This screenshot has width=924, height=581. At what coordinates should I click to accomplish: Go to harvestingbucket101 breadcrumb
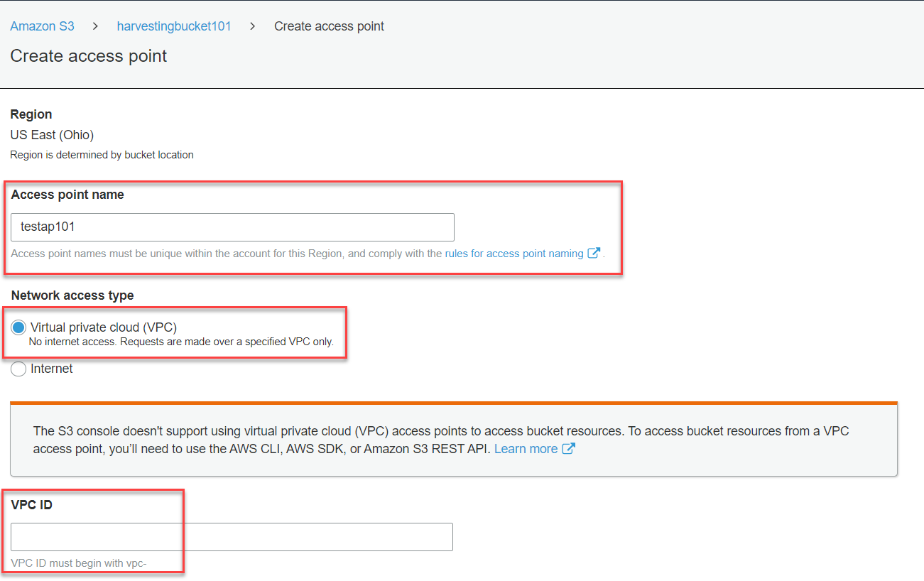coord(174,26)
